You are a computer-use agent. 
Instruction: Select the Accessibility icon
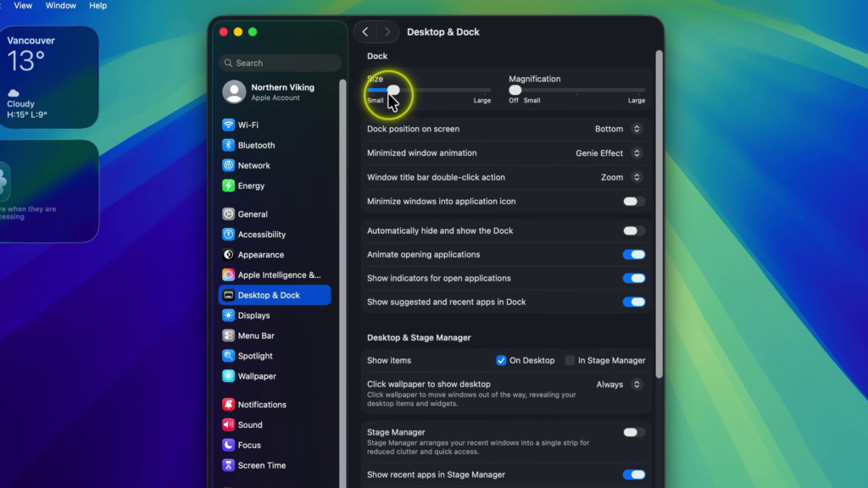pos(228,235)
